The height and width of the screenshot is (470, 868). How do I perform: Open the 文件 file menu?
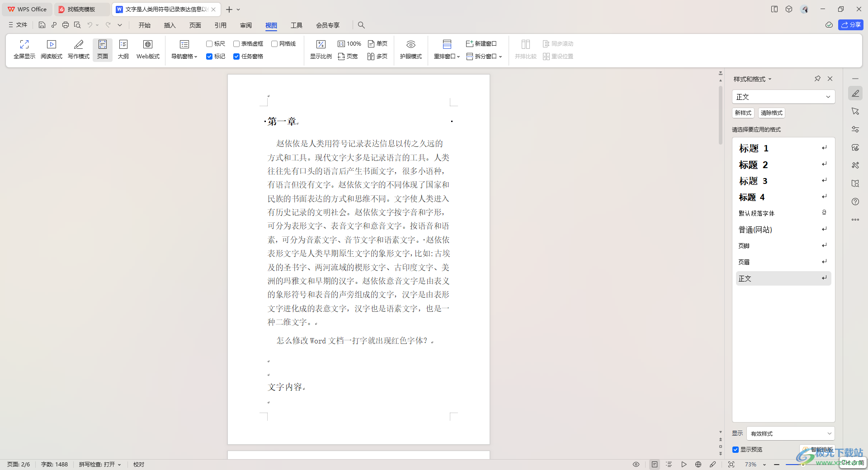[18, 25]
